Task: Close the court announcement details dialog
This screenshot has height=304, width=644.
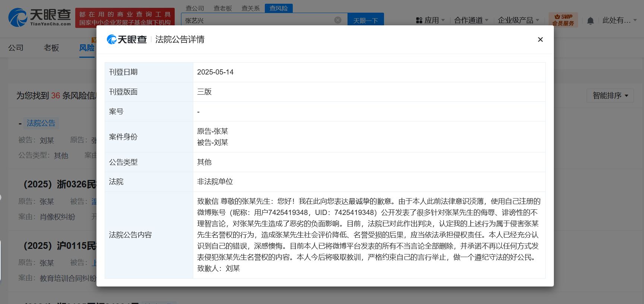Action: 540,39
